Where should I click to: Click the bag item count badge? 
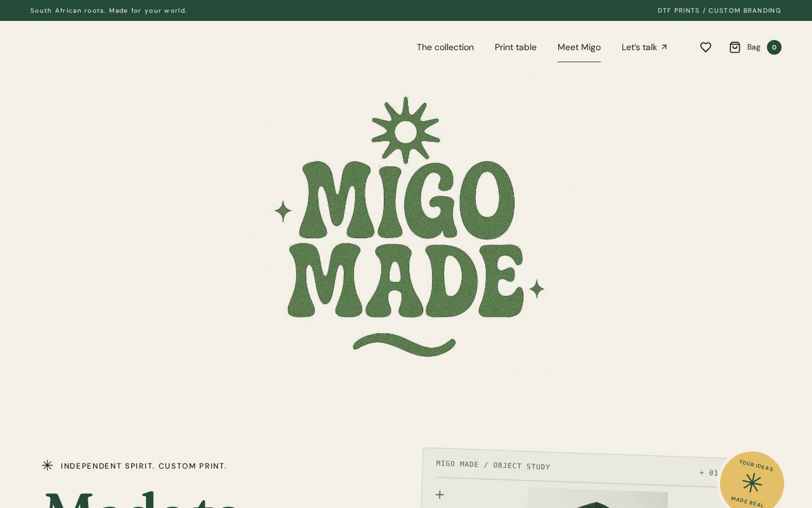774,47
